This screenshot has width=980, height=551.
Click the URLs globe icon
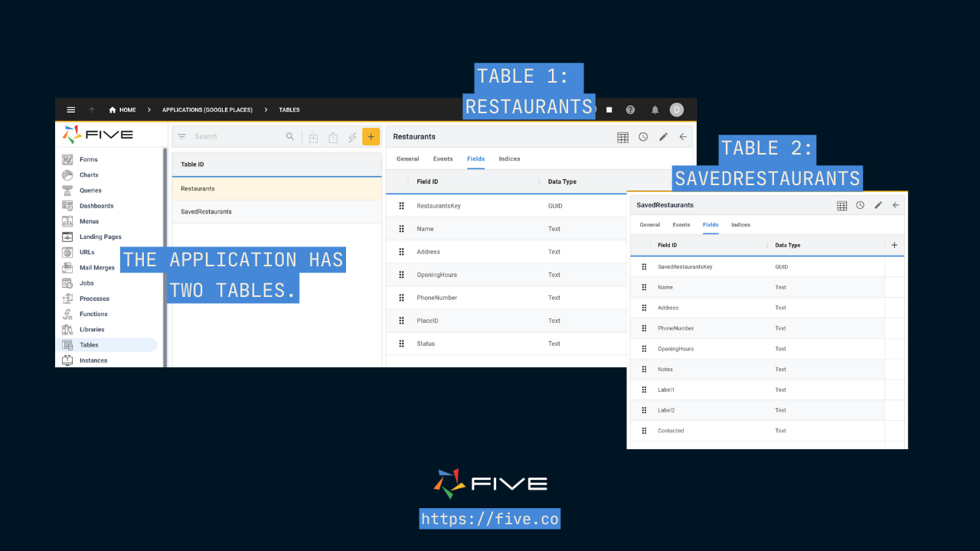point(67,252)
